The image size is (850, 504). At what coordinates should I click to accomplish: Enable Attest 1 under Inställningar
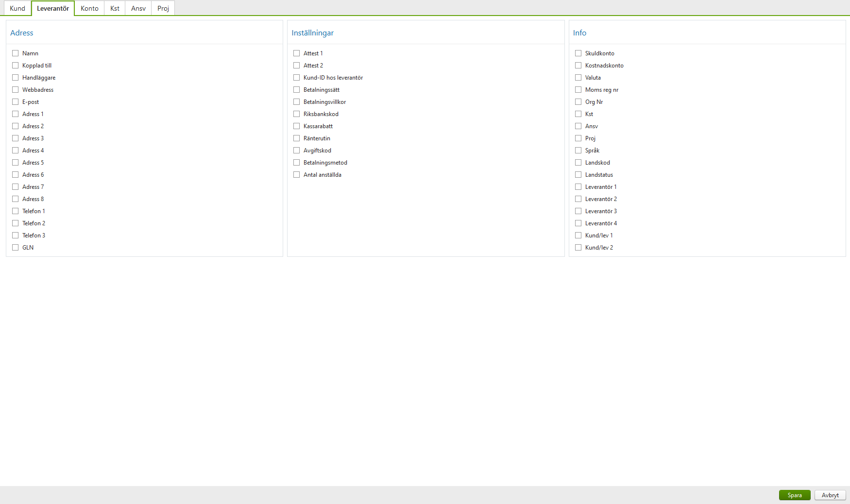(297, 53)
